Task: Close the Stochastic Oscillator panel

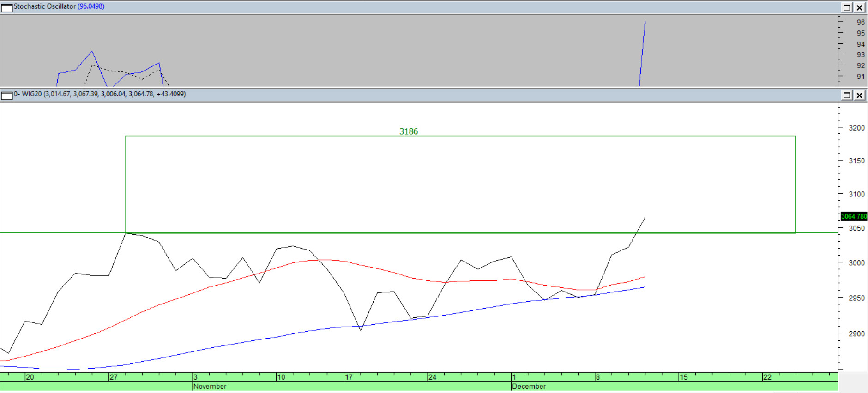Action: point(859,7)
